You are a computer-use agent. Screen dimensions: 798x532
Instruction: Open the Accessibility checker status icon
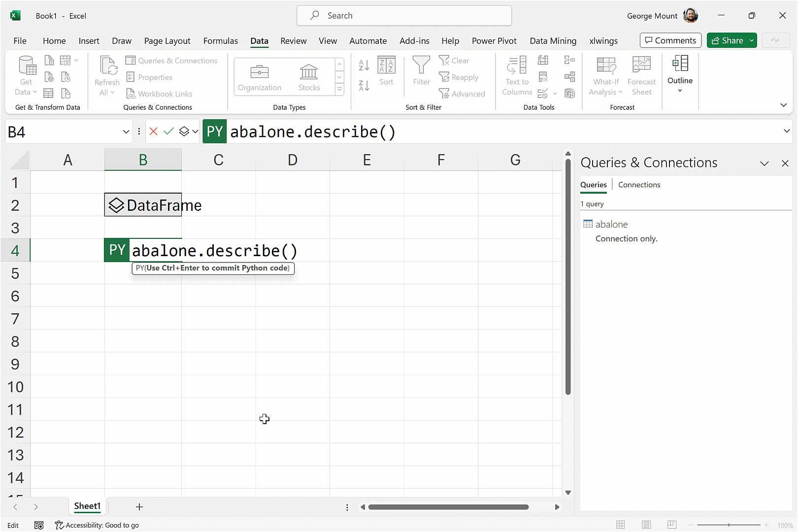coord(59,525)
